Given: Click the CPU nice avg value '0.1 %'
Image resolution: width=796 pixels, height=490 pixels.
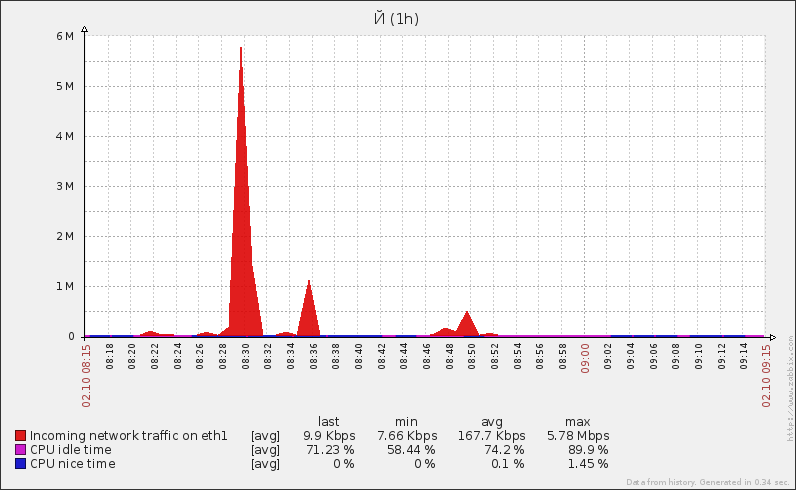Looking at the screenshot, I should tap(507, 464).
